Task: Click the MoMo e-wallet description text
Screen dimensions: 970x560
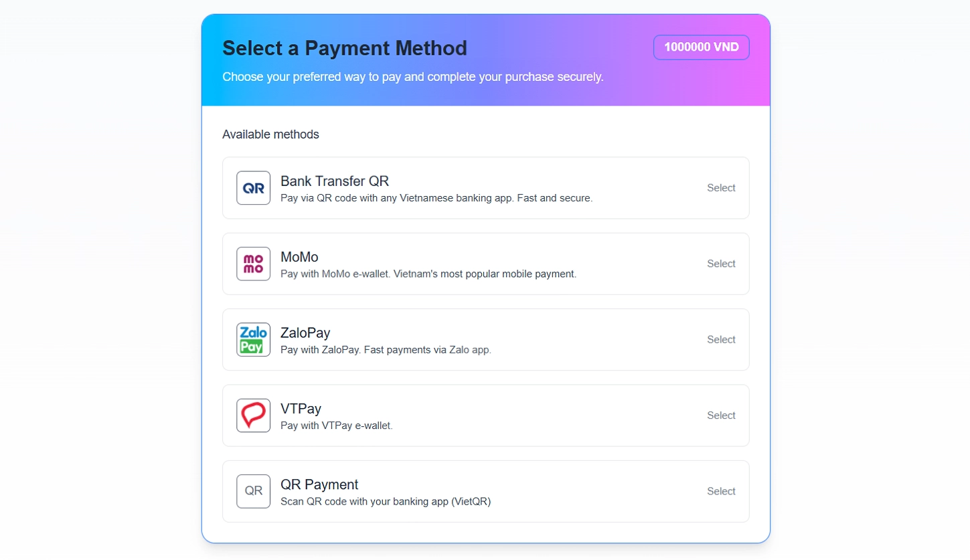Action: (x=428, y=274)
